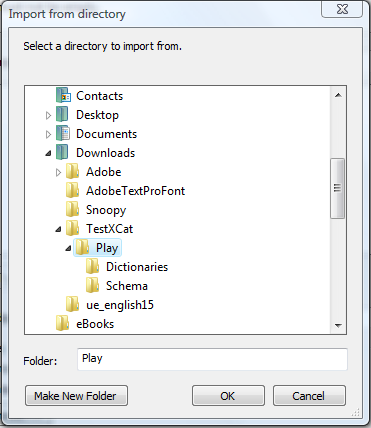Viewport: 371px width, 428px height.
Task: Click the ue_english15 folder icon
Action: pos(72,305)
